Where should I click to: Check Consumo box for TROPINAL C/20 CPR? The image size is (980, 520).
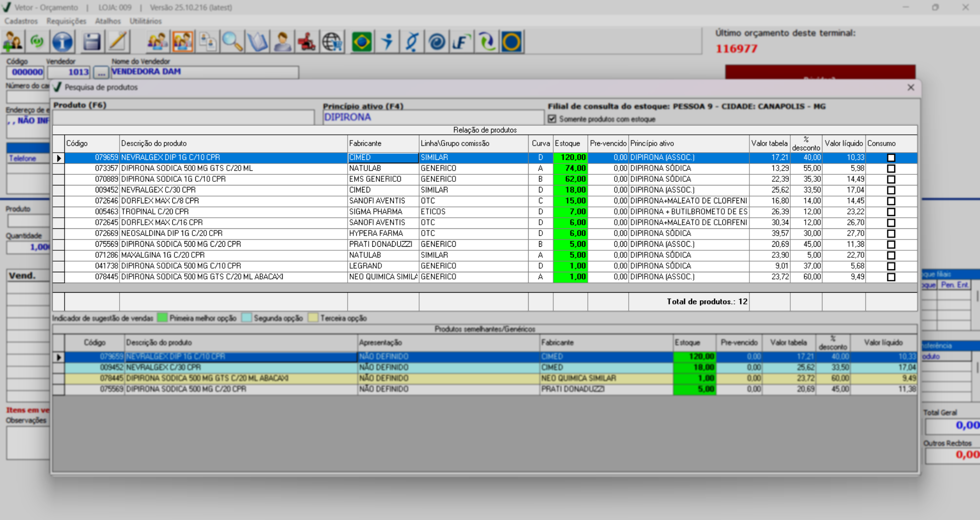click(x=891, y=212)
